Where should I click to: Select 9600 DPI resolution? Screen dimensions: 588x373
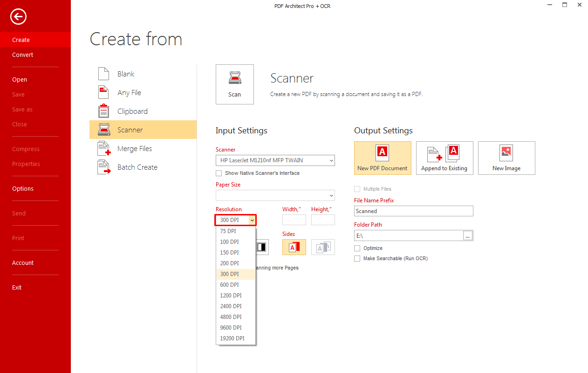[236, 328]
